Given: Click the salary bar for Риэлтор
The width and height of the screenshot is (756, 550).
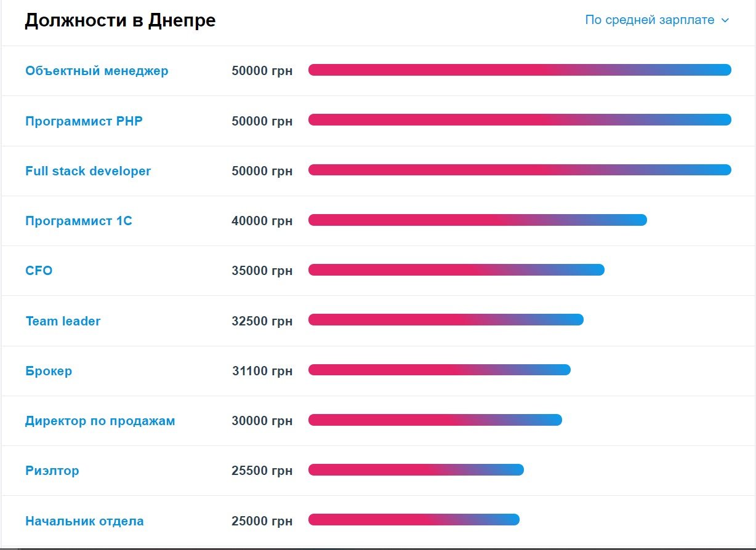Looking at the screenshot, I should tap(416, 470).
